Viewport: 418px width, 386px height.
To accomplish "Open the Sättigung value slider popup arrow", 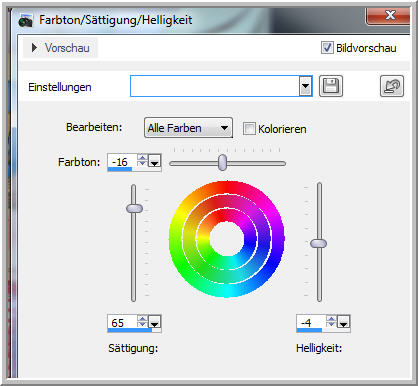I will tap(155, 322).
